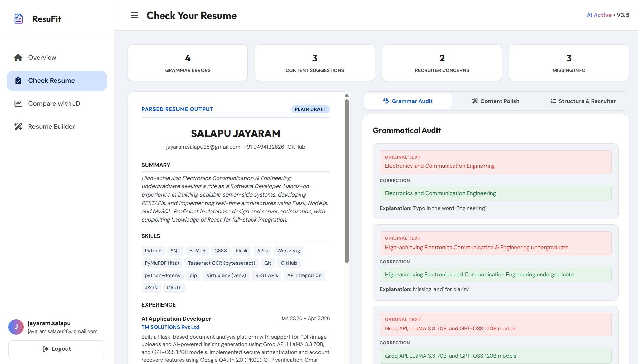The width and height of the screenshot is (638, 364).
Task: Click the resume panel scrollbar thumb
Action: pyautogui.click(x=347, y=181)
